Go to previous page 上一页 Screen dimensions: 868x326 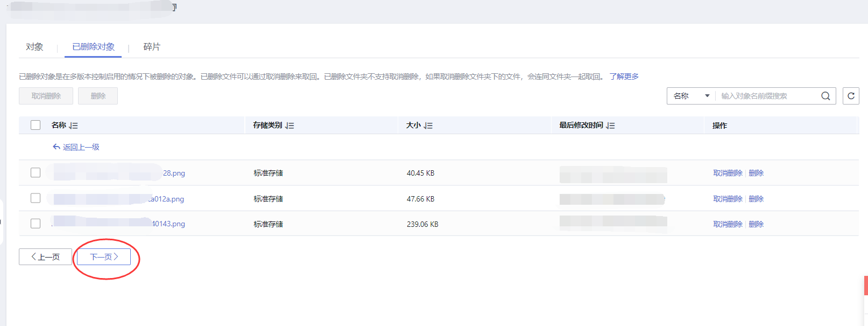(x=45, y=257)
